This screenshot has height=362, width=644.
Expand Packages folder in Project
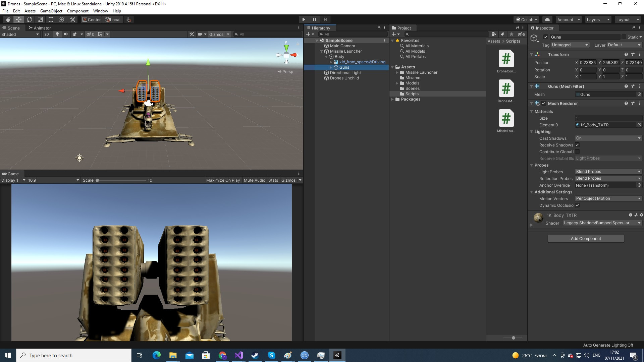(392, 99)
